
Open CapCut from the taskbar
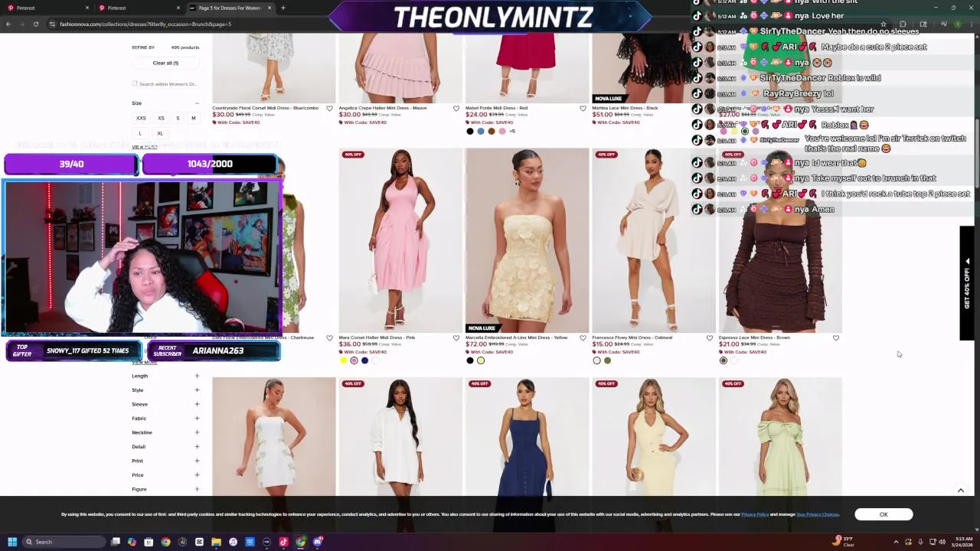[199, 542]
